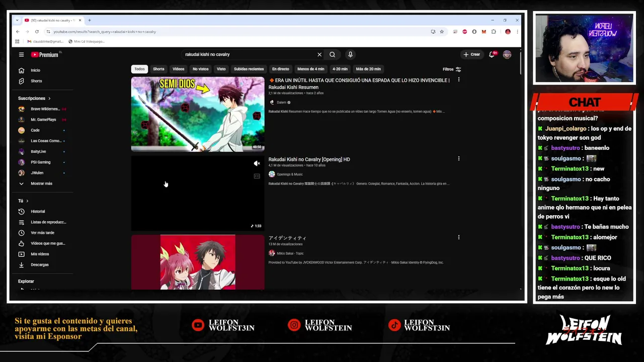Select the No vistos filter chip

pyautogui.click(x=200, y=69)
